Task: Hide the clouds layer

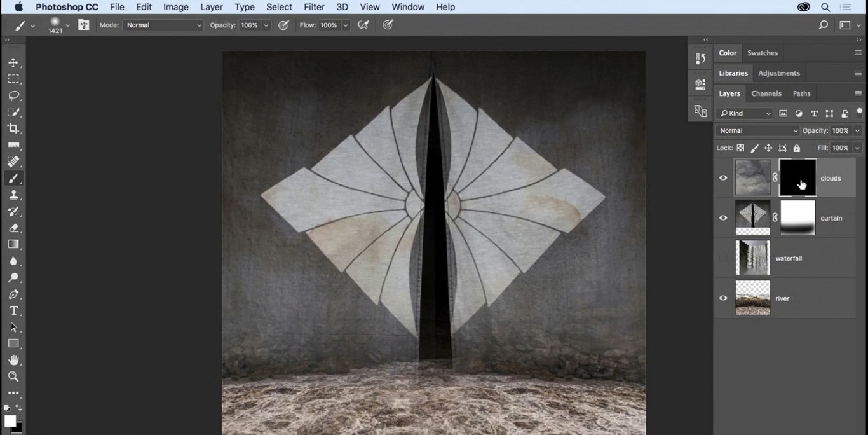Action: [x=723, y=178]
